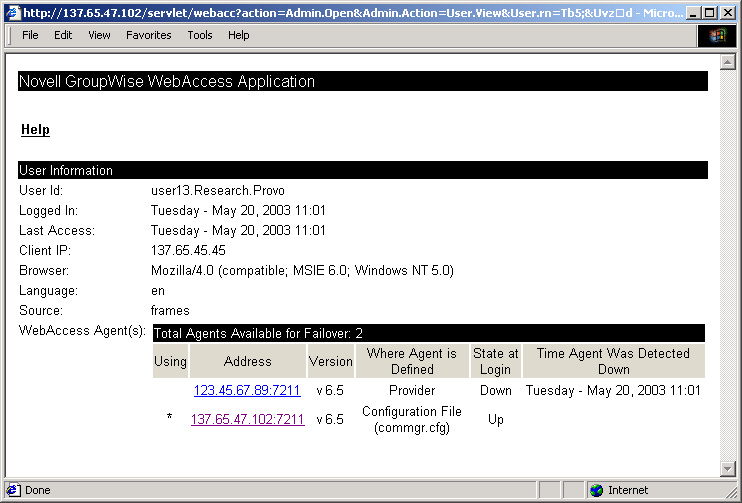Click the Using column header

click(x=170, y=361)
